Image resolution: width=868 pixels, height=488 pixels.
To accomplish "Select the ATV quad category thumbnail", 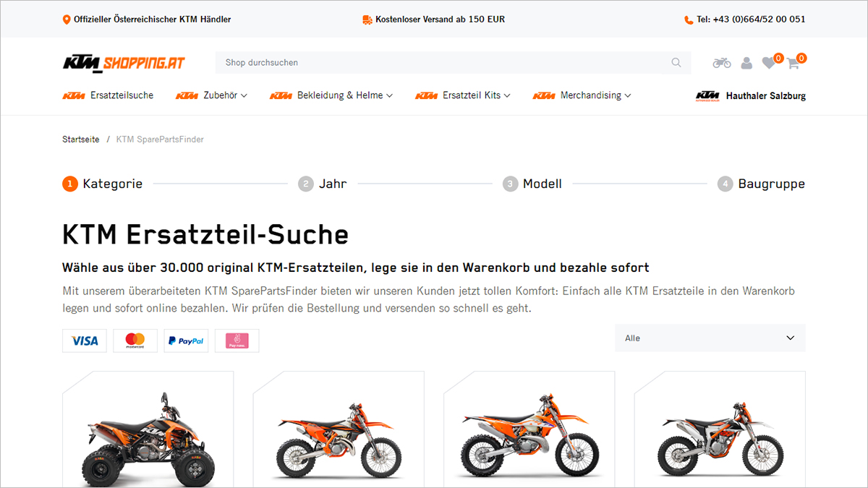I will click(148, 429).
